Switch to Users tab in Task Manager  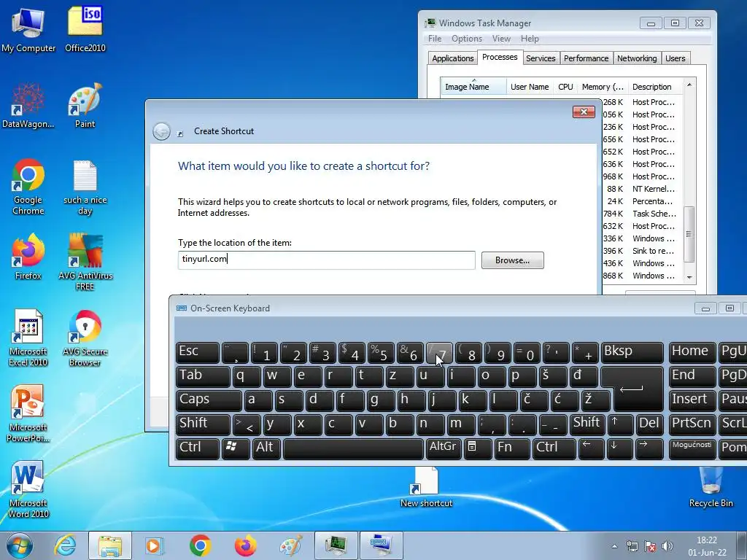pos(675,58)
